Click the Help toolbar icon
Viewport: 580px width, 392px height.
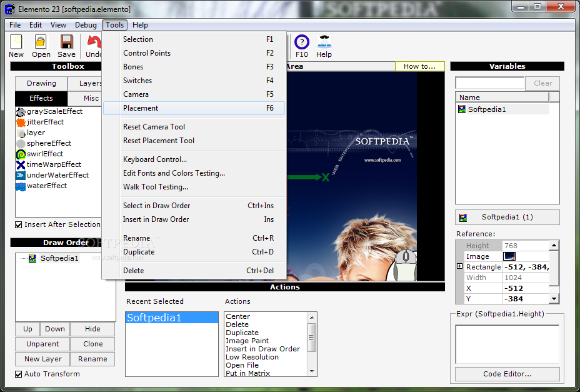pos(324,42)
